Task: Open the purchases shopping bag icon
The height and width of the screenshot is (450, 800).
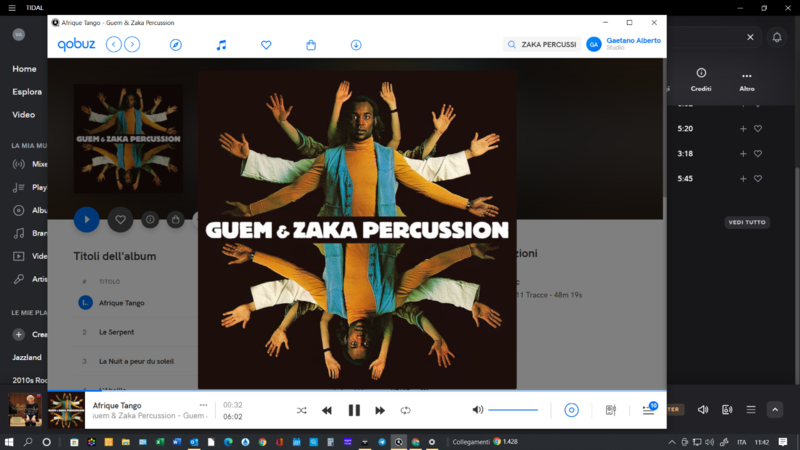Action: 311,45
